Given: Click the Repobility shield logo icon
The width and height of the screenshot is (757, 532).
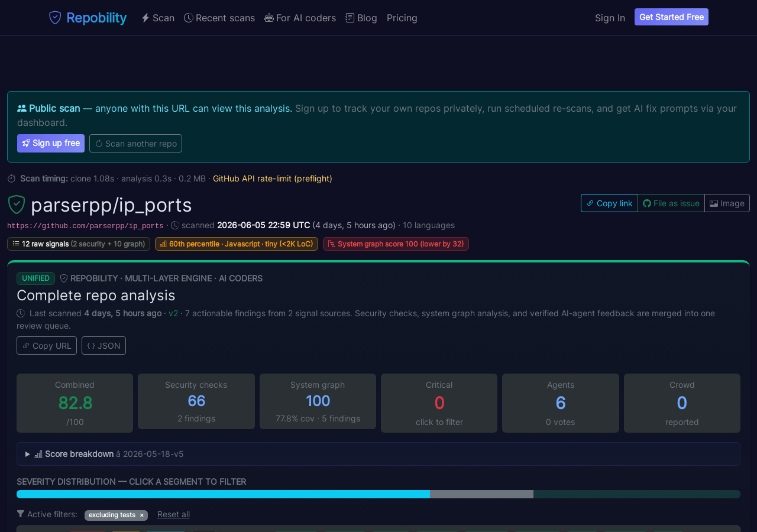Looking at the screenshot, I should (x=55, y=18).
